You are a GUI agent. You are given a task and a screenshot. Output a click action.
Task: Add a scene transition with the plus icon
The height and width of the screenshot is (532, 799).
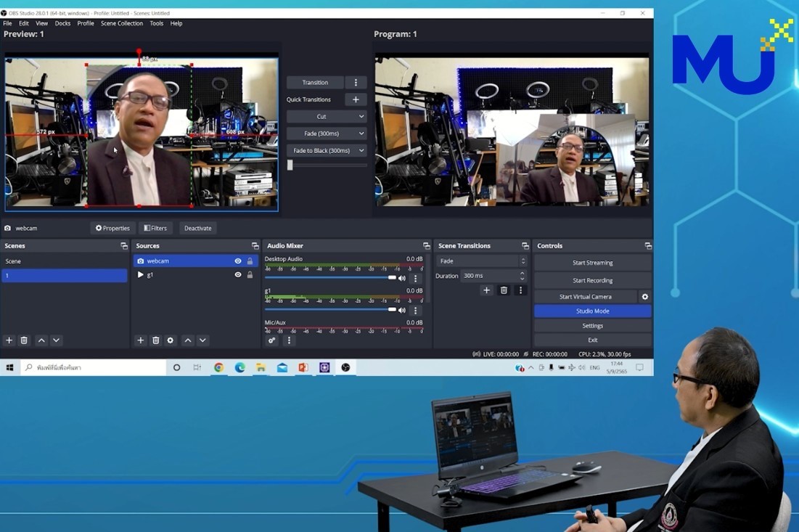(x=487, y=290)
